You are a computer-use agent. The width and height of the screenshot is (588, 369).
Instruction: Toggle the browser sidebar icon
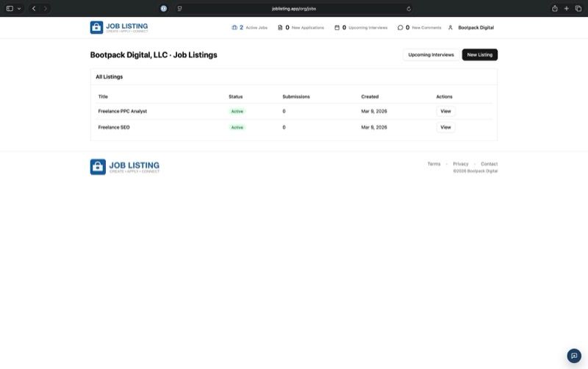tap(10, 8)
